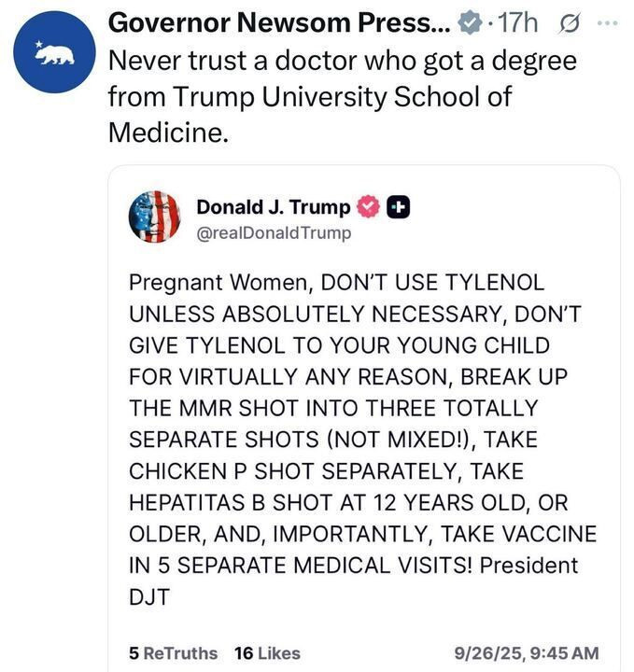634x672 pixels.
Task: Click the word 'Medicine.' in Newsom's post
Action: click(168, 132)
